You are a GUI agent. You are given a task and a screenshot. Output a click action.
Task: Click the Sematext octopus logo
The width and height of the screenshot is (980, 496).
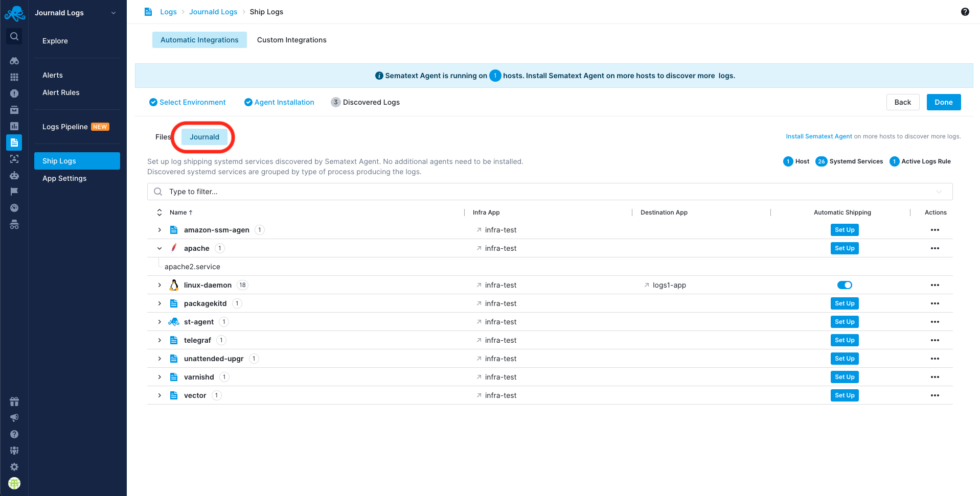click(x=14, y=13)
